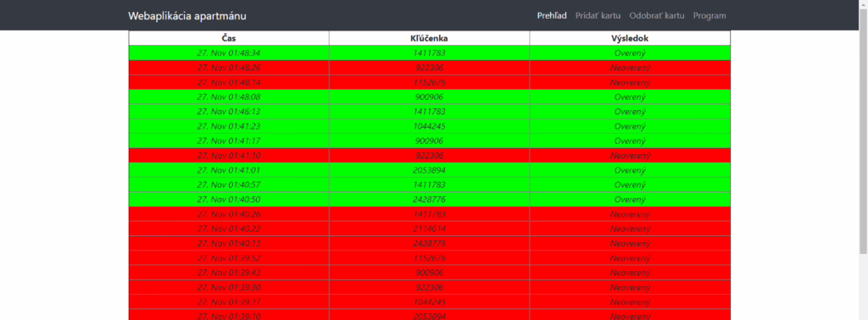Screen dimensions: 868x320
Task: Click the page vertical scrollbar thumb
Action: (863, 131)
